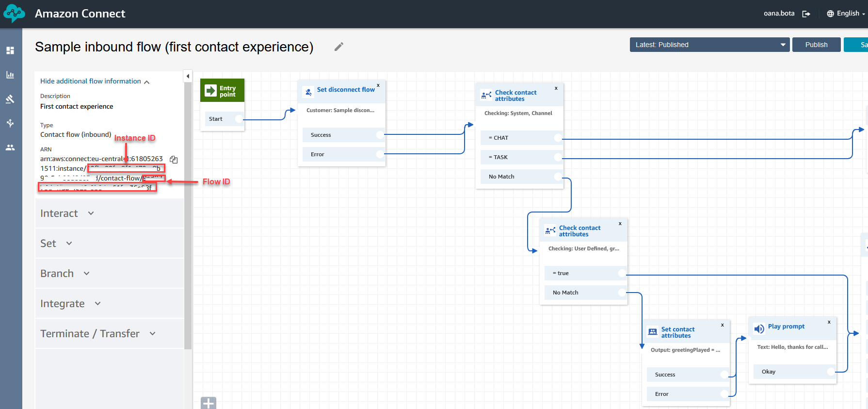868x409 pixels.
Task: Click the Play prompt block title
Action: (786, 327)
